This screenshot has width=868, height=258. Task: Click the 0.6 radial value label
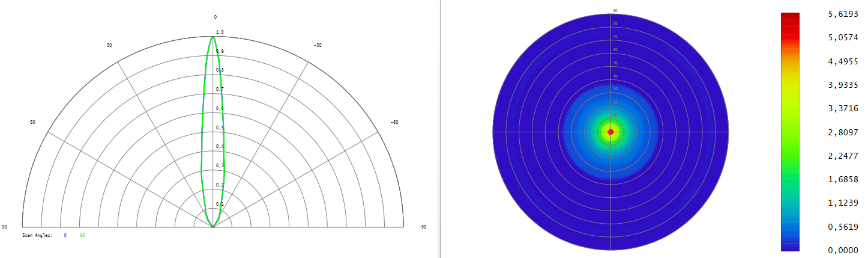tap(220, 108)
